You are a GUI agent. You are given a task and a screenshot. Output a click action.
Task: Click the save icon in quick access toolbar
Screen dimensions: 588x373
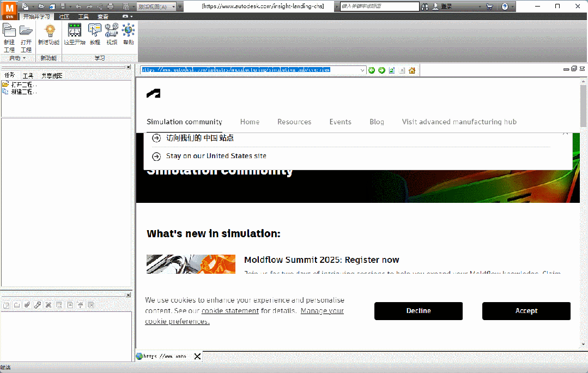63,7
